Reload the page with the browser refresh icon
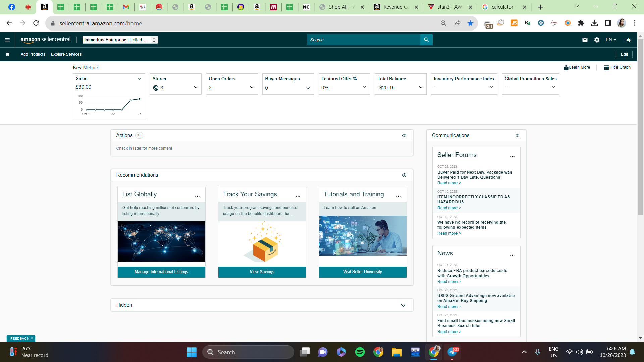 36,23
